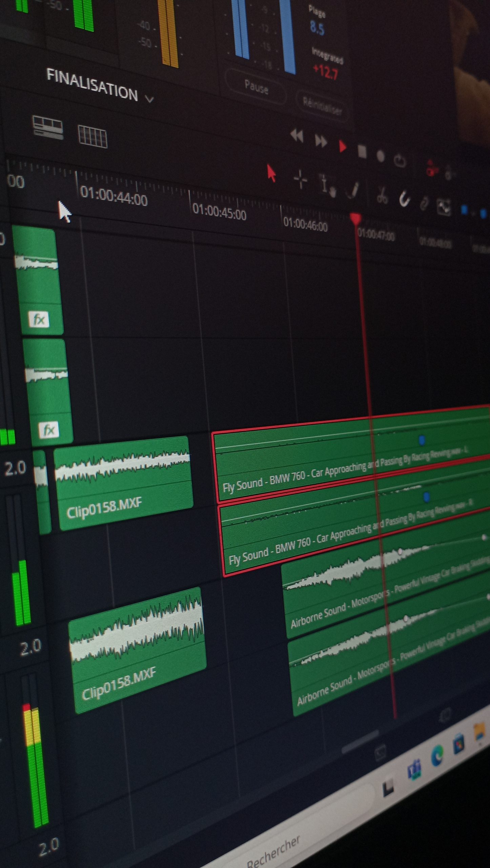Click the Pause button in loudness meter
The height and width of the screenshot is (868, 490).
point(257,88)
